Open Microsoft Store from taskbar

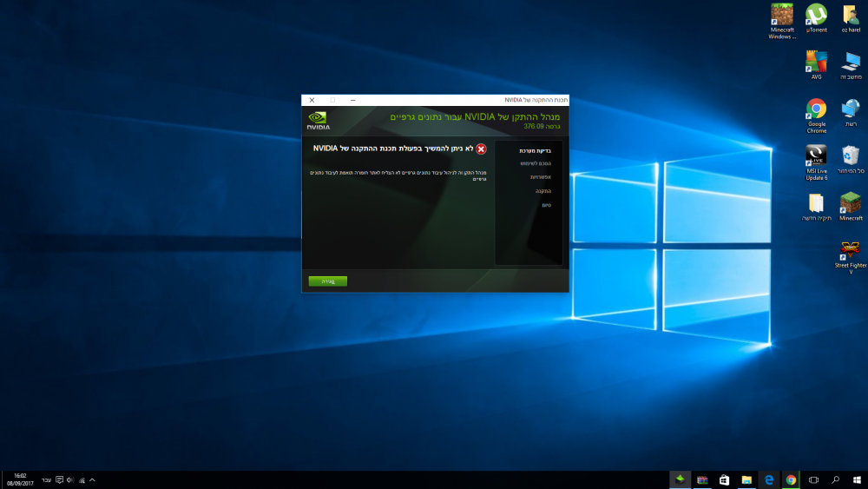[724, 480]
